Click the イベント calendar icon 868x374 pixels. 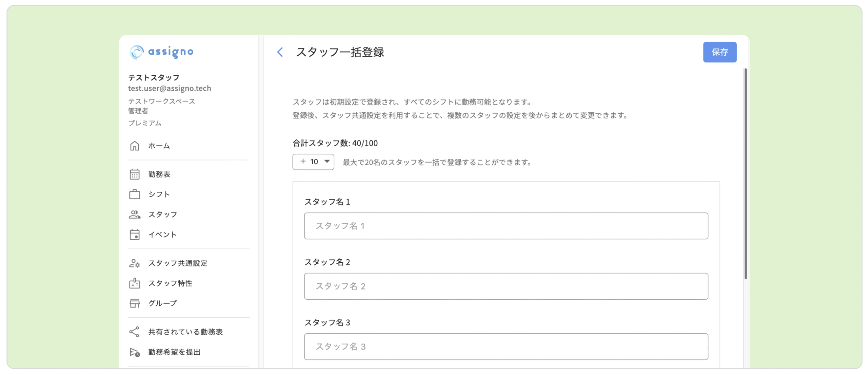(x=134, y=234)
